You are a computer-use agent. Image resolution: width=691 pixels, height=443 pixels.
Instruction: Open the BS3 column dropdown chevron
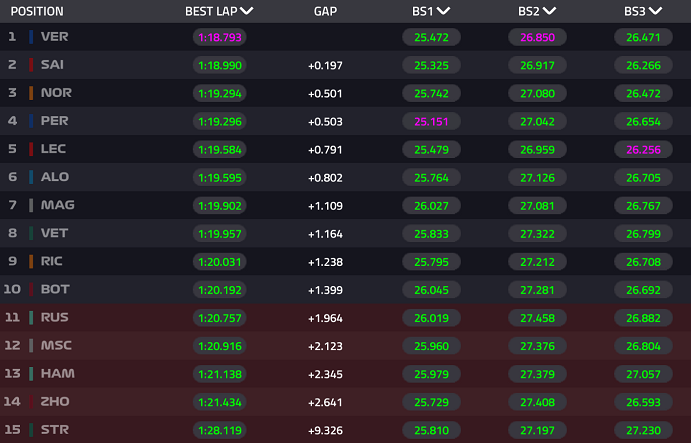click(655, 11)
